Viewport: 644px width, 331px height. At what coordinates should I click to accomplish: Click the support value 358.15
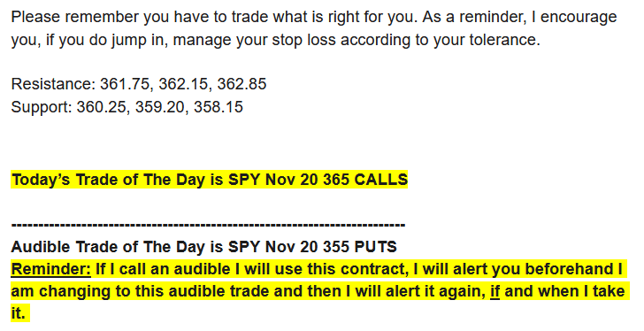[218, 107]
